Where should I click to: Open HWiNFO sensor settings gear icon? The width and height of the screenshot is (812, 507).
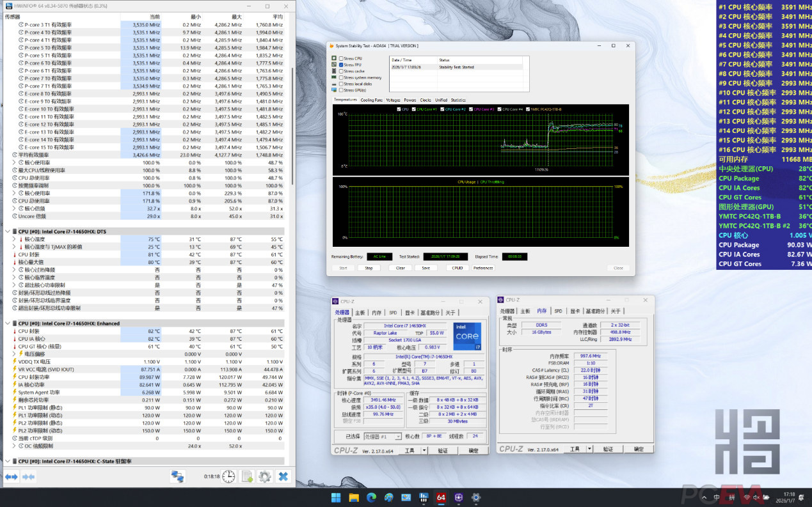(264, 476)
